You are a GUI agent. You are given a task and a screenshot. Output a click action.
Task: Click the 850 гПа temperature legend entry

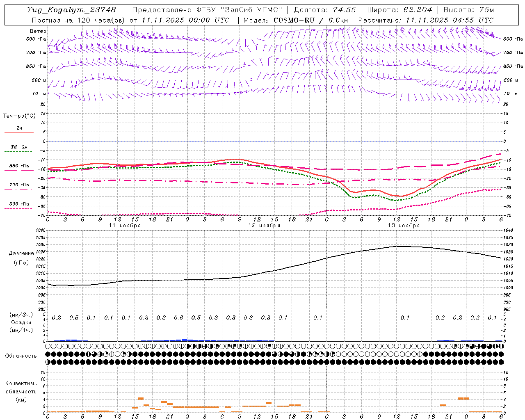click(x=19, y=166)
